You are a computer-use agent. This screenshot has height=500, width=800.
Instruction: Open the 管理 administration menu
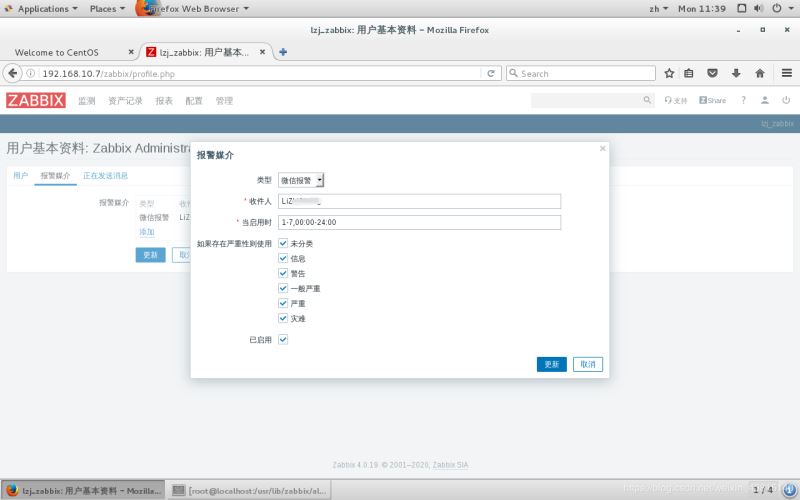pos(224,101)
